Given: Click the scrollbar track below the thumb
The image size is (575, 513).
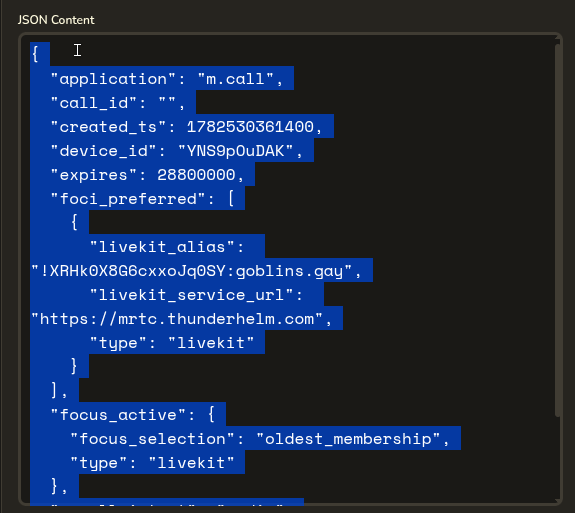Looking at the screenshot, I should click(x=557, y=458).
